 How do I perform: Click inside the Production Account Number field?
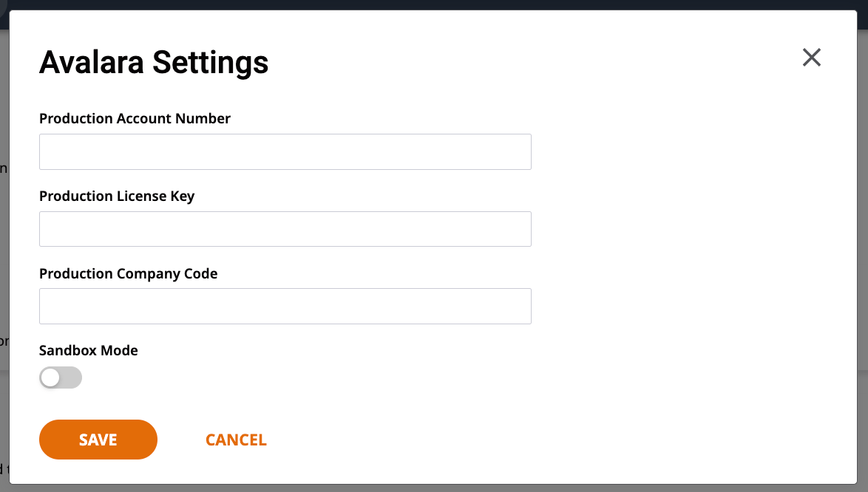coord(285,151)
